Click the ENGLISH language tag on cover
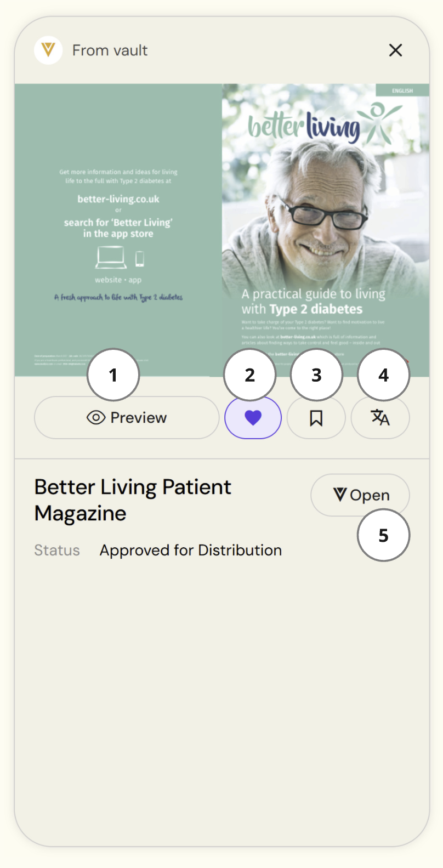Viewport: 443px width, 868px height. coord(402,90)
